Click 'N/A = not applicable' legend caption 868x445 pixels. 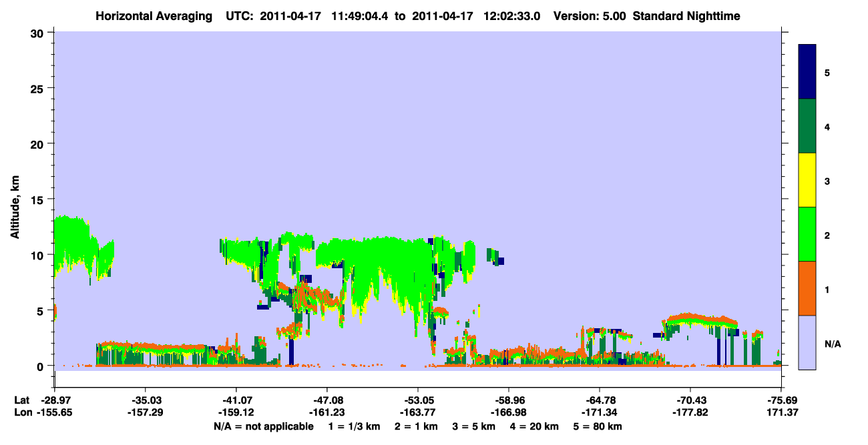(263, 426)
